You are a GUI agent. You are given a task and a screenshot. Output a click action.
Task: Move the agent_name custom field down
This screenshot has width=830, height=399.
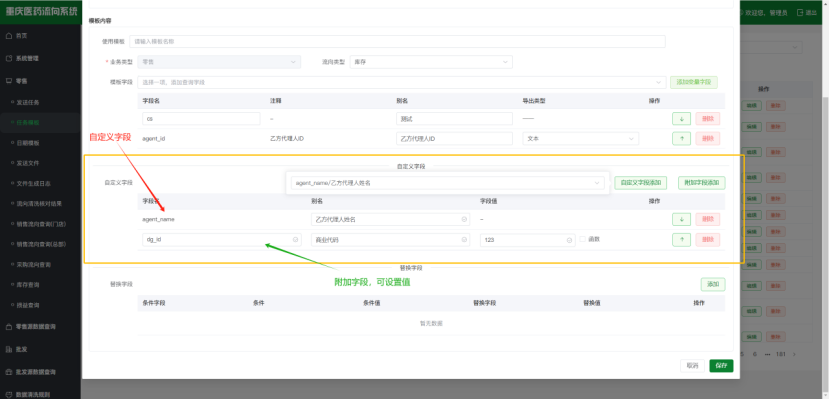(x=681, y=219)
